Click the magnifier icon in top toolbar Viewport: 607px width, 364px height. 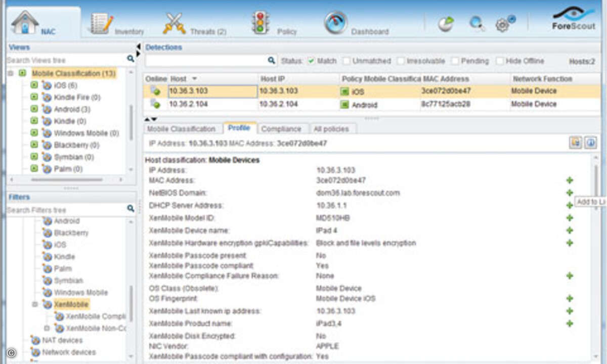pyautogui.click(x=476, y=24)
